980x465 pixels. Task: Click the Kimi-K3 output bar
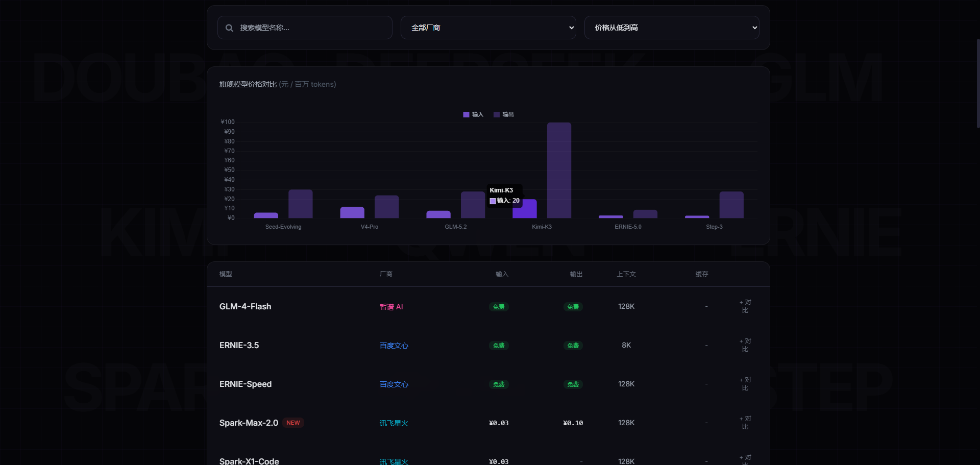tap(559, 170)
